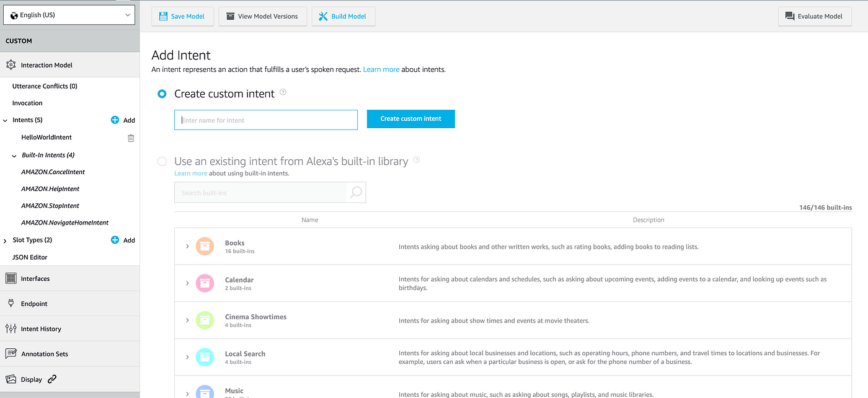The image size is (868, 398).
Task: Expand the Local Search category row
Action: [x=188, y=357]
